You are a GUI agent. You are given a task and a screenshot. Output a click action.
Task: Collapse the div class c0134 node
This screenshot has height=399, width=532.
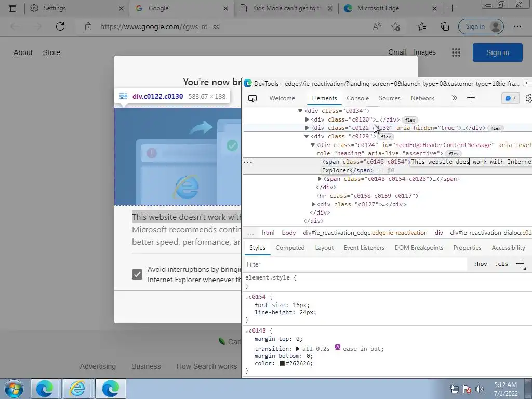pos(300,111)
